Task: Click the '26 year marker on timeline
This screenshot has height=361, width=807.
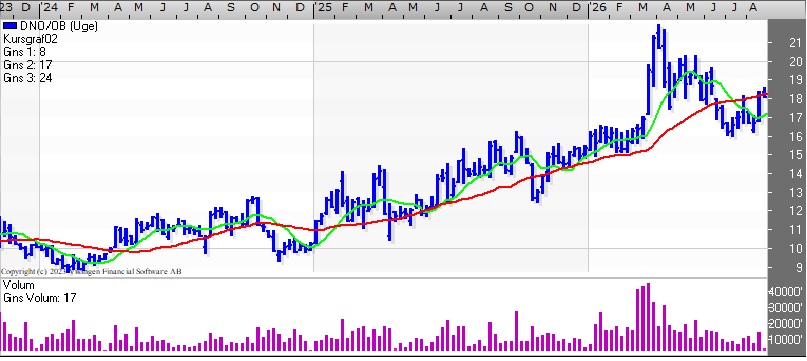Action: point(599,8)
